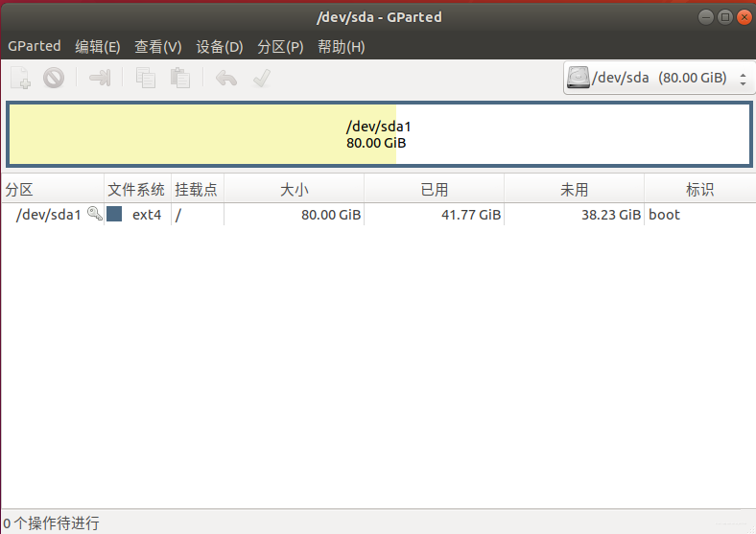Image resolution: width=756 pixels, height=534 pixels.
Task: Click the hard disk icon in device selector
Action: pyautogui.click(x=579, y=78)
